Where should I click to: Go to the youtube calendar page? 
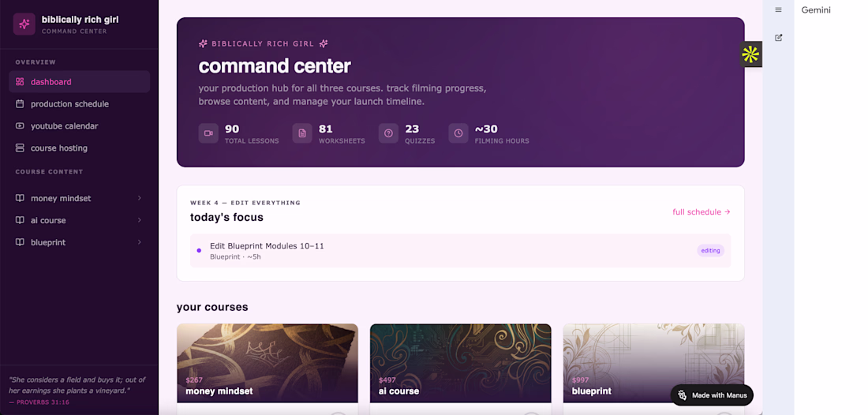tap(64, 126)
